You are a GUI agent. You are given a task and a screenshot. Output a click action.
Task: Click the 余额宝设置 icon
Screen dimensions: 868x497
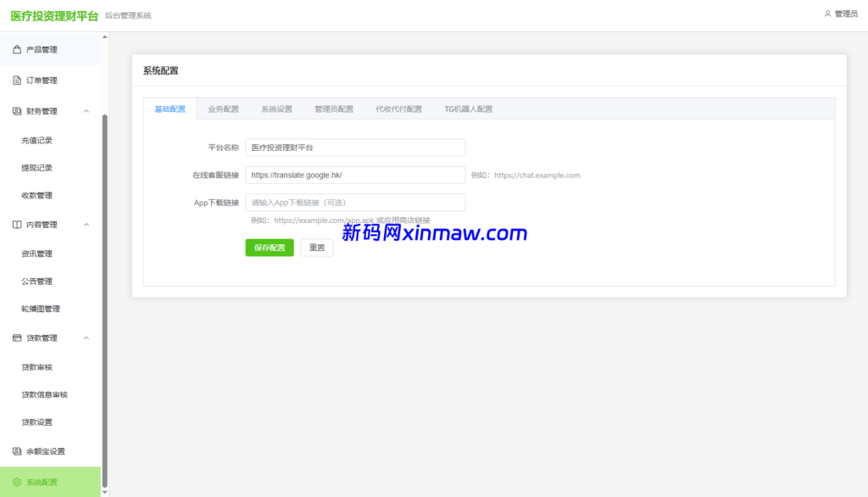tap(17, 451)
